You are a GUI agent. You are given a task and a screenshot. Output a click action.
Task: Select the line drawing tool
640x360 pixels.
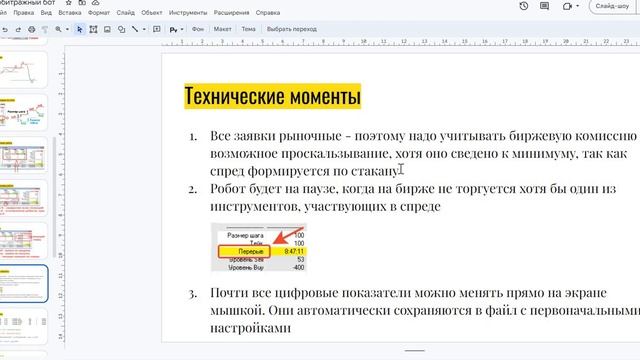135,29
